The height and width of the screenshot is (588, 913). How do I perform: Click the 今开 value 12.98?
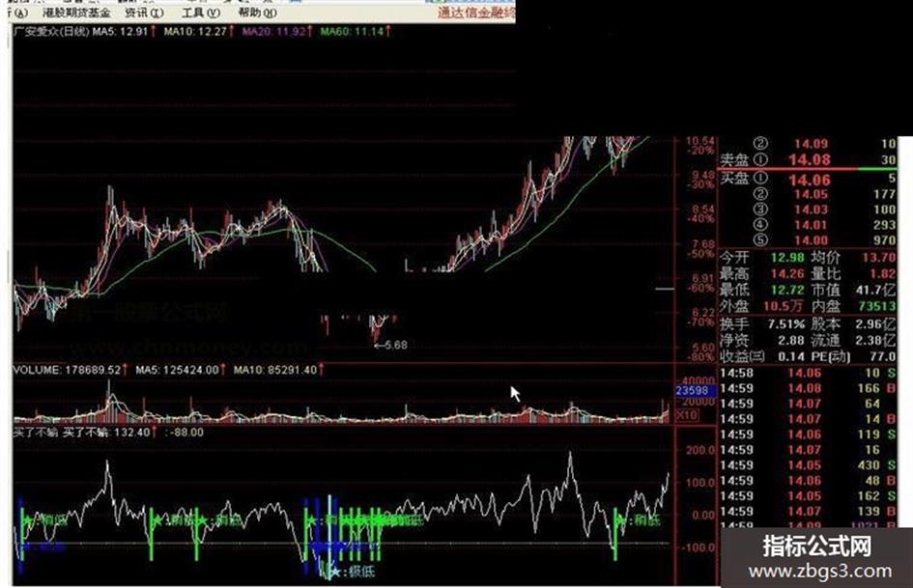tap(787, 258)
